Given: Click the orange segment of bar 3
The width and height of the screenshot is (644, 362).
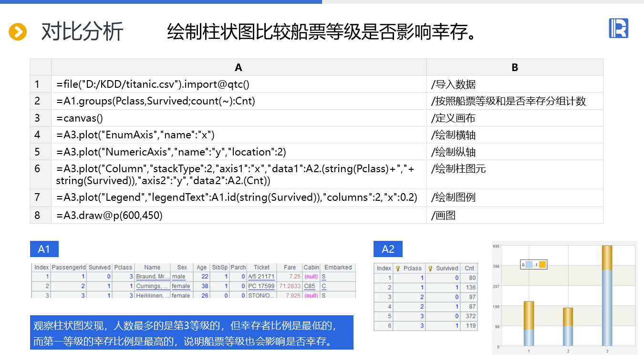Looking at the screenshot, I should click(607, 258).
